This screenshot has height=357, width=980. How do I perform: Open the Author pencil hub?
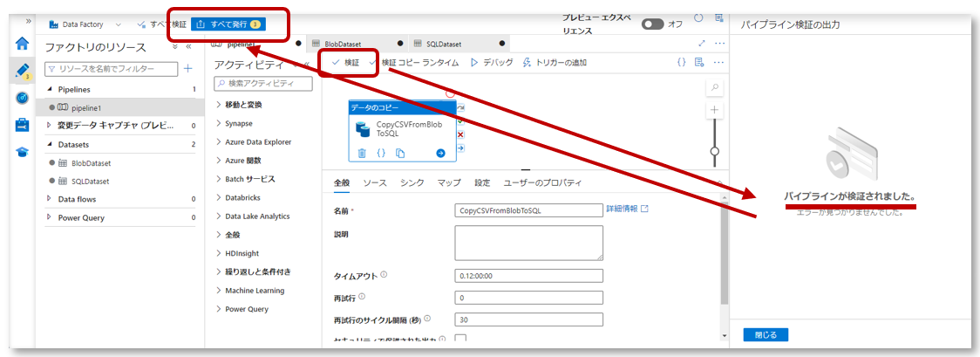pyautogui.click(x=23, y=70)
